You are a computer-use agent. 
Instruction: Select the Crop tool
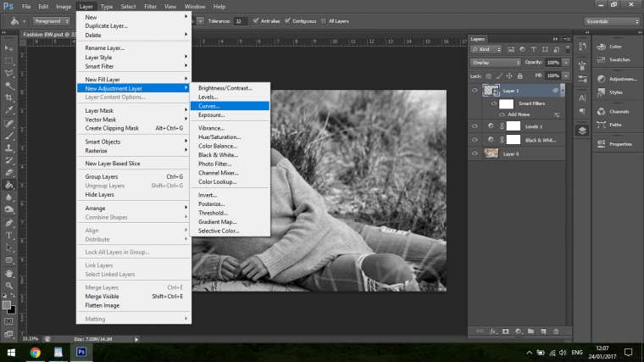[8, 97]
